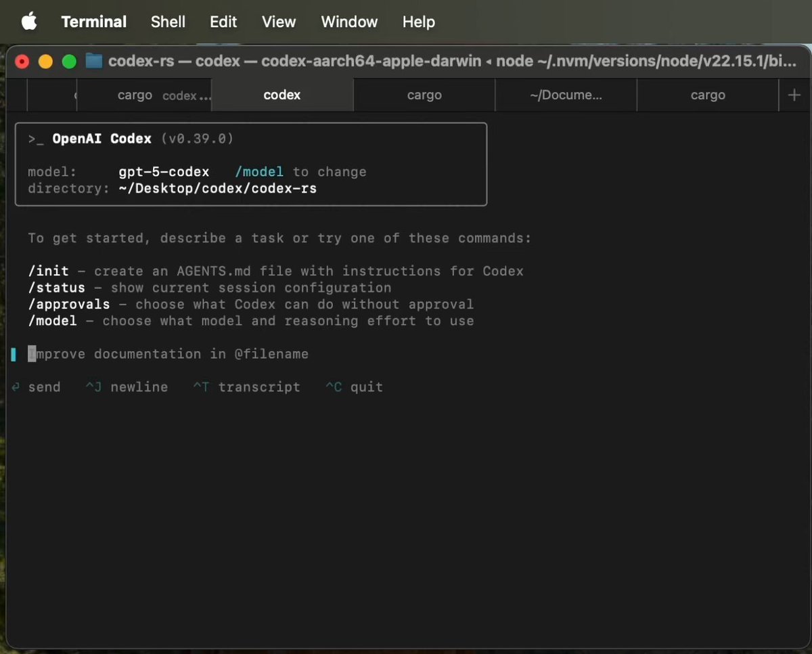Add a new terminal tab with plus button
812x654 pixels.
coord(794,95)
